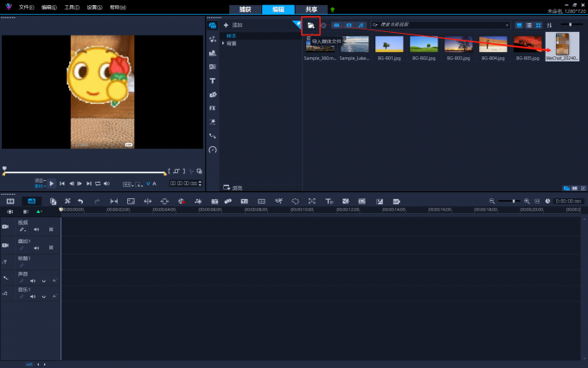588x368 pixels.
Task: Click the undo arrow in timeline toolbar
Action: click(x=80, y=201)
